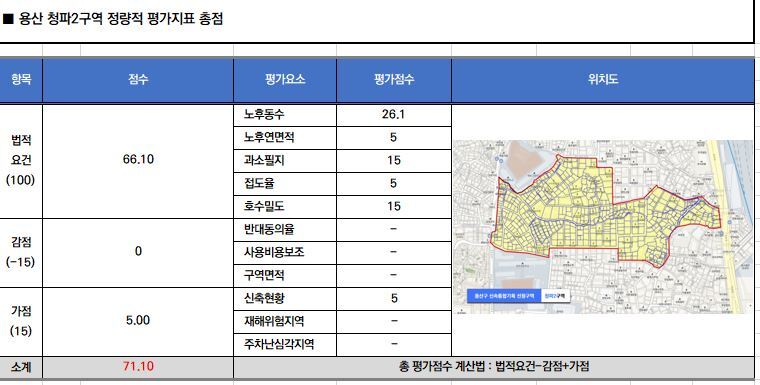The width and height of the screenshot is (760, 385).
Task: Select the '재해위험지역' cell
Action: pyautogui.click(x=285, y=321)
